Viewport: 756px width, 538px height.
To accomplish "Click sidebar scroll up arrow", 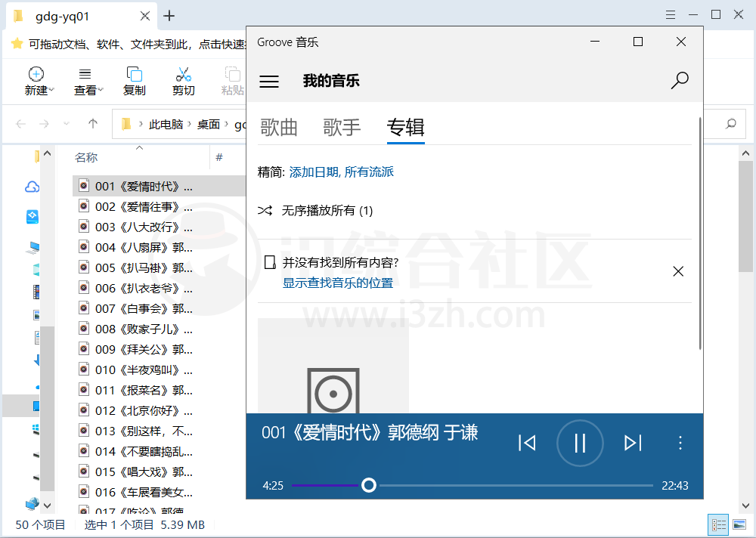I will (x=47, y=154).
